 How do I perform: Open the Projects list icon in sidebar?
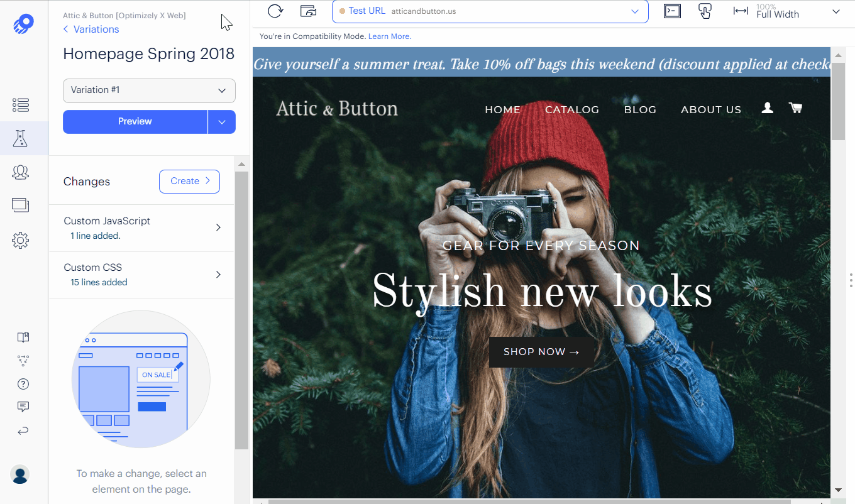pos(21,105)
